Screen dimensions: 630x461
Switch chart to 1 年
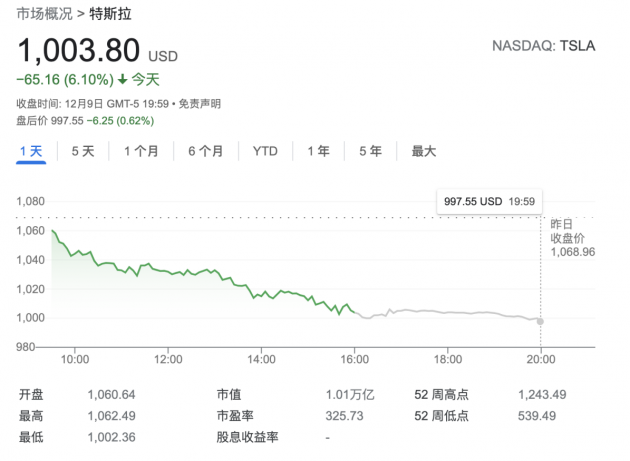(x=318, y=151)
